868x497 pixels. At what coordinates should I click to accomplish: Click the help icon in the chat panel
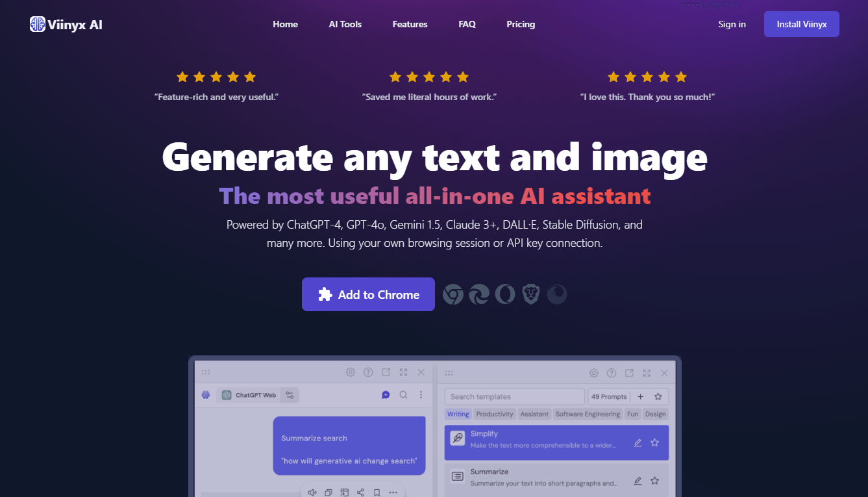tap(368, 372)
